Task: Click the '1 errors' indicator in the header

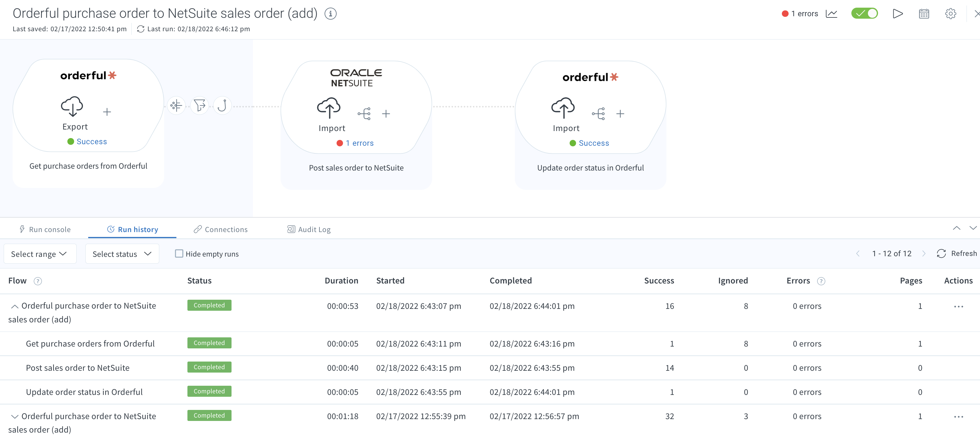Action: (x=800, y=14)
